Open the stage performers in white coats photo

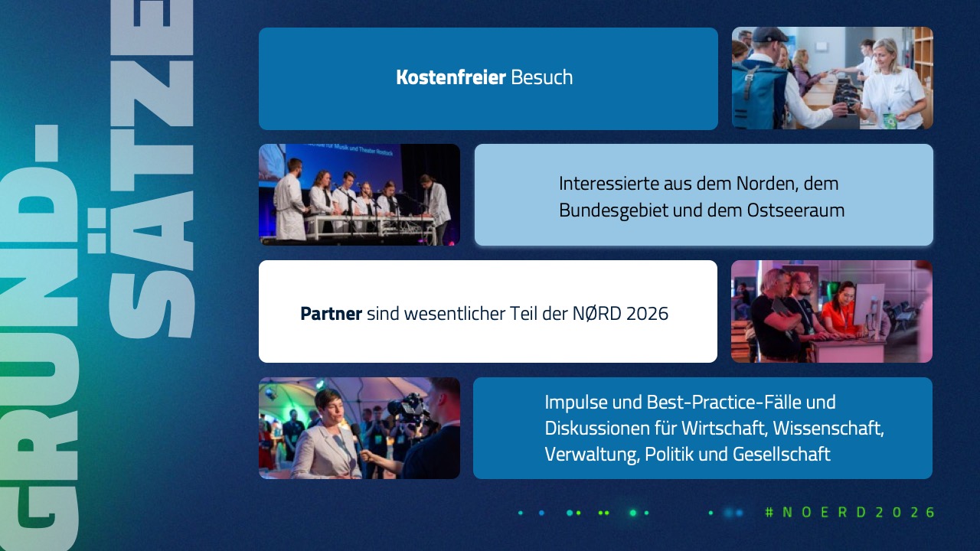point(359,195)
